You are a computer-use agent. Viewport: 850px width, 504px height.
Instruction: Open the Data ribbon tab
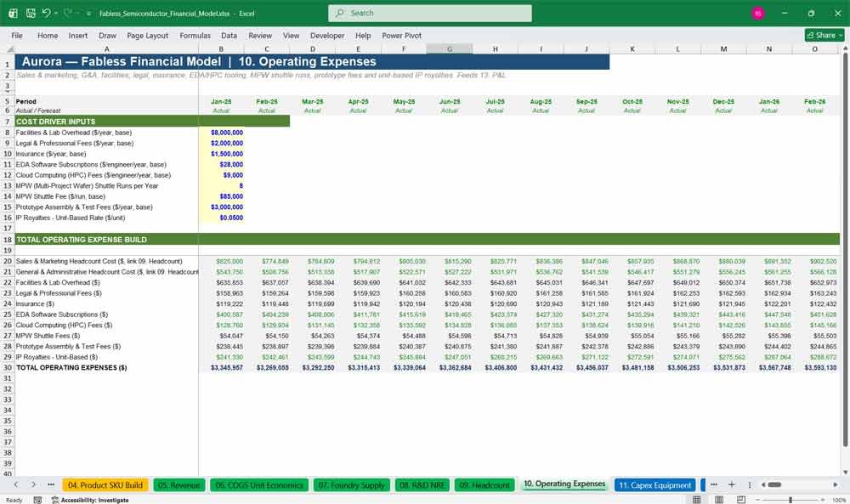tap(229, 35)
